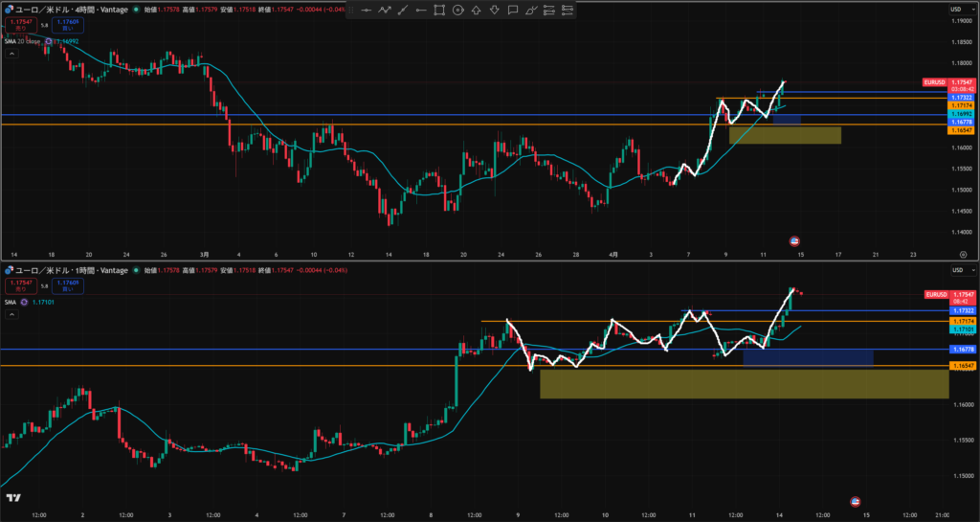Click the 1-hour chart symbol title
The height and width of the screenshot is (522, 980).
coord(67,271)
